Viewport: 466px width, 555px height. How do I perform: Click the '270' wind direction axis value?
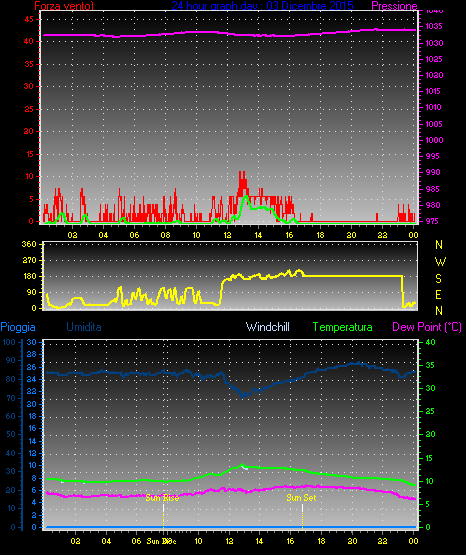coord(29,260)
